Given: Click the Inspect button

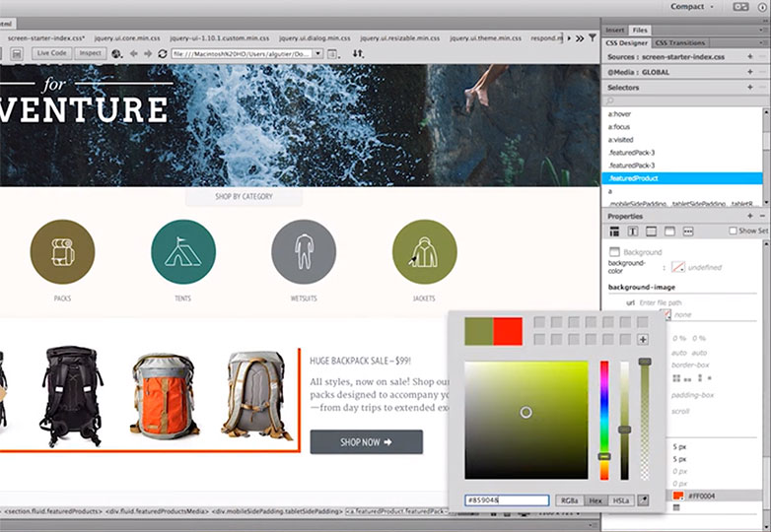Looking at the screenshot, I should click(91, 53).
